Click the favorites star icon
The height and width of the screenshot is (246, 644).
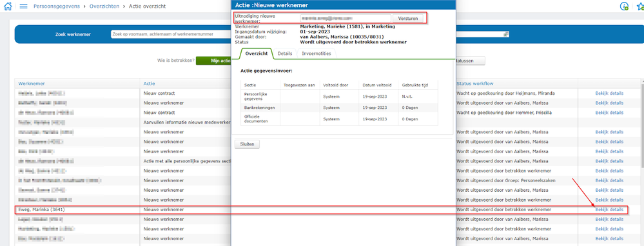pyautogui.click(x=640, y=6)
